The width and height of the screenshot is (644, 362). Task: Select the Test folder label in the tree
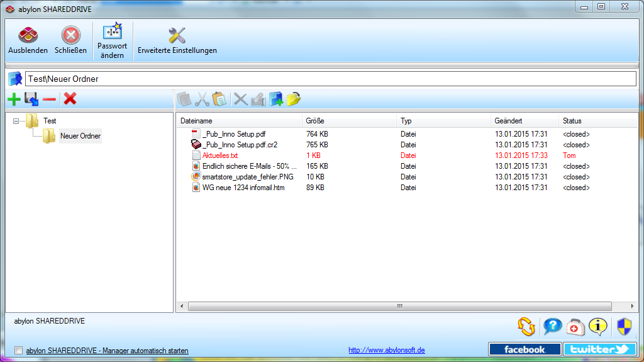[50, 121]
